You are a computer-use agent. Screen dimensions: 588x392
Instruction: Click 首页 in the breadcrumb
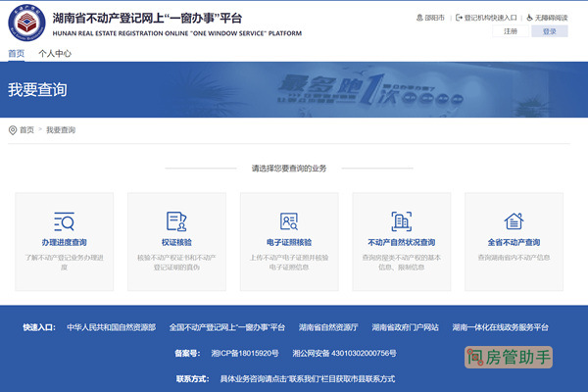click(x=26, y=130)
